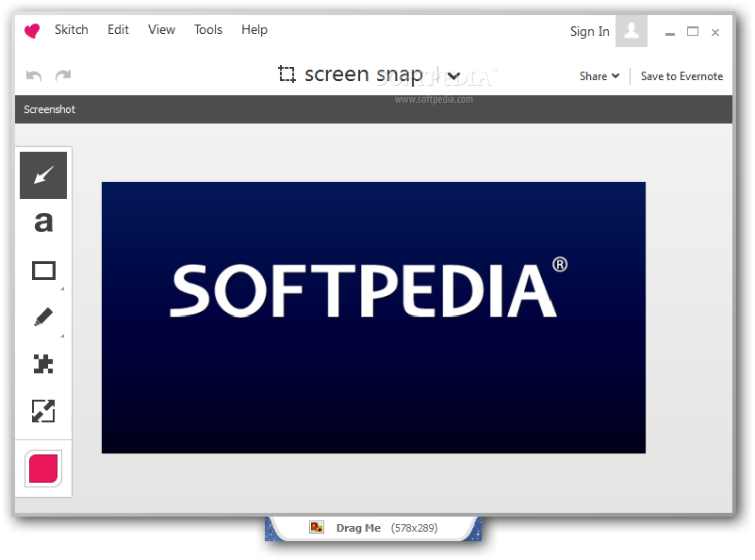
Task: Select the Text tool
Action: coord(43,222)
